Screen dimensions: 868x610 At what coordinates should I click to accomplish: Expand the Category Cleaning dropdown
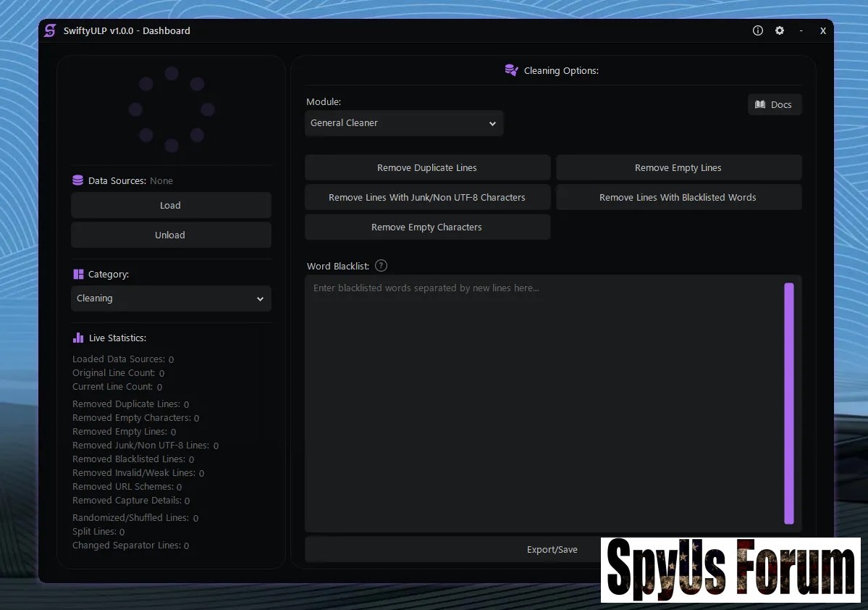pyautogui.click(x=171, y=298)
